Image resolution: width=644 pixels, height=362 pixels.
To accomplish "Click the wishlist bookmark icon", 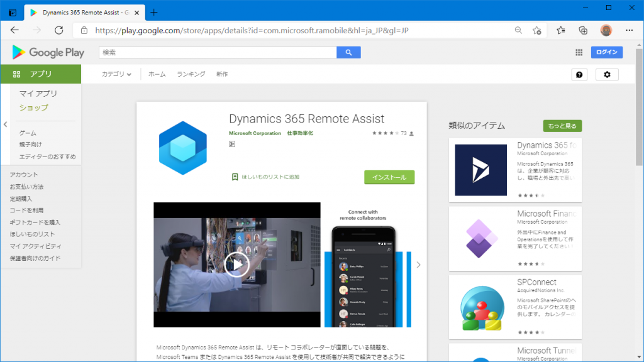I will tap(235, 177).
